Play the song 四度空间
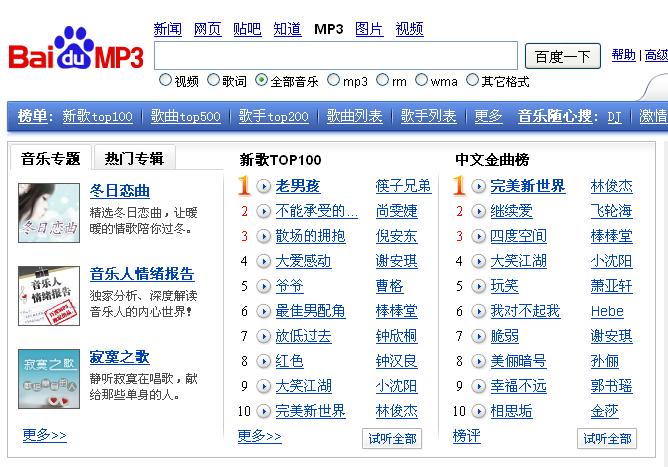The image size is (668, 467). tap(478, 236)
